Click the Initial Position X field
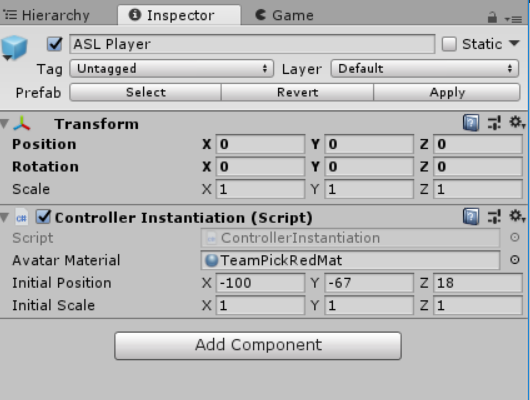Viewport: 530px width, 400px height. [x=260, y=283]
